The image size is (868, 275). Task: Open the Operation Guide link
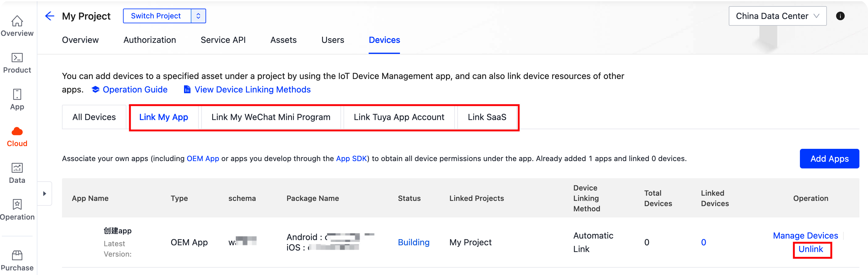point(135,89)
